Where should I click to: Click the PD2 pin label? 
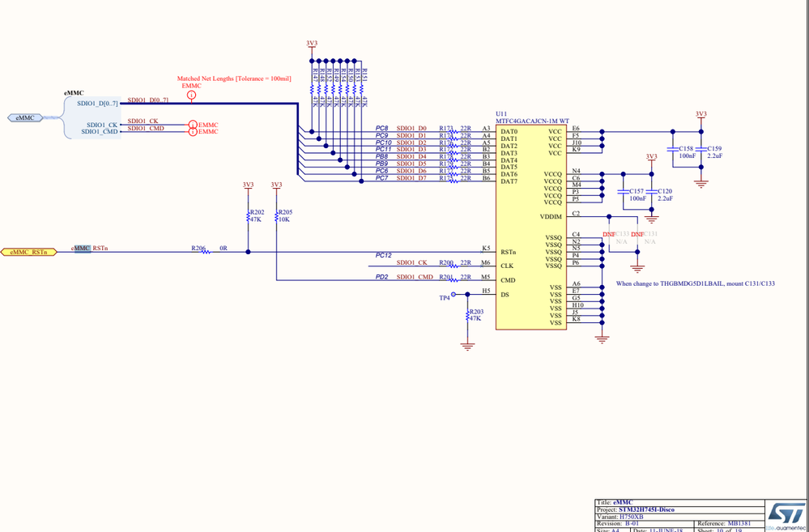coord(381,277)
